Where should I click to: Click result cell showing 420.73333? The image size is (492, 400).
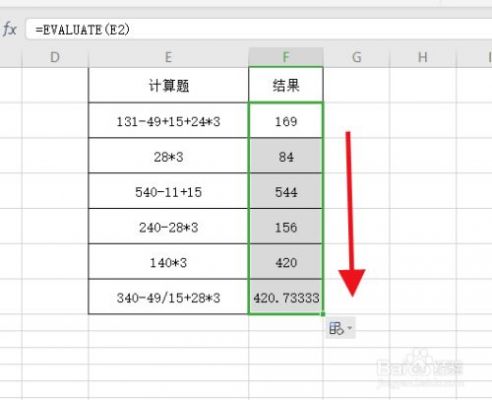tap(286, 297)
